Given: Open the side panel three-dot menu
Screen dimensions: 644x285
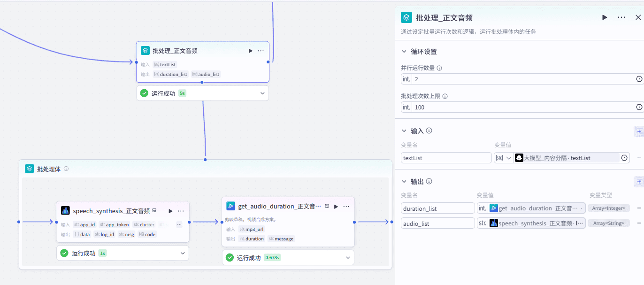Looking at the screenshot, I should tap(621, 17).
